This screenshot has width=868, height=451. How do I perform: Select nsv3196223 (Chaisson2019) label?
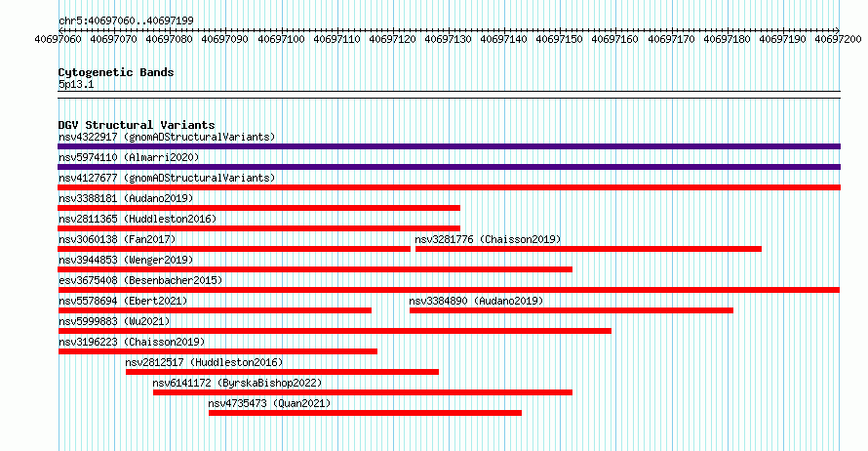pos(132,342)
